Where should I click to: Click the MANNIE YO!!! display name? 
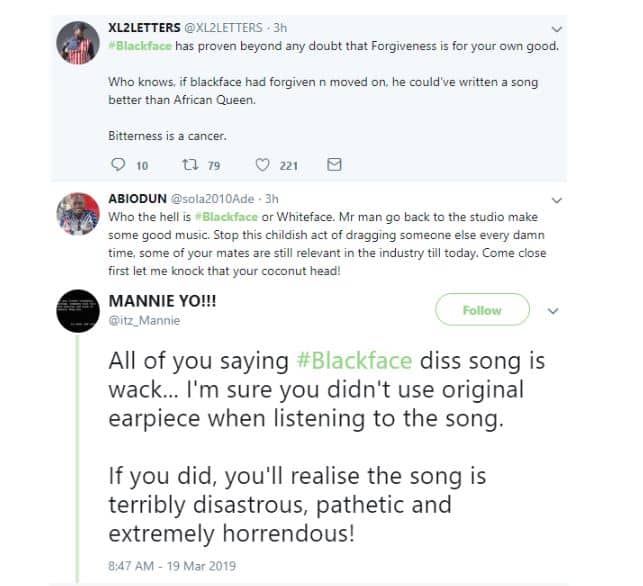154,299
